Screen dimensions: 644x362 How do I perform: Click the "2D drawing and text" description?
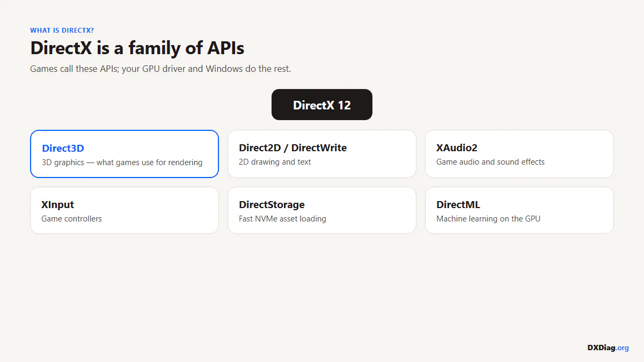click(x=275, y=162)
